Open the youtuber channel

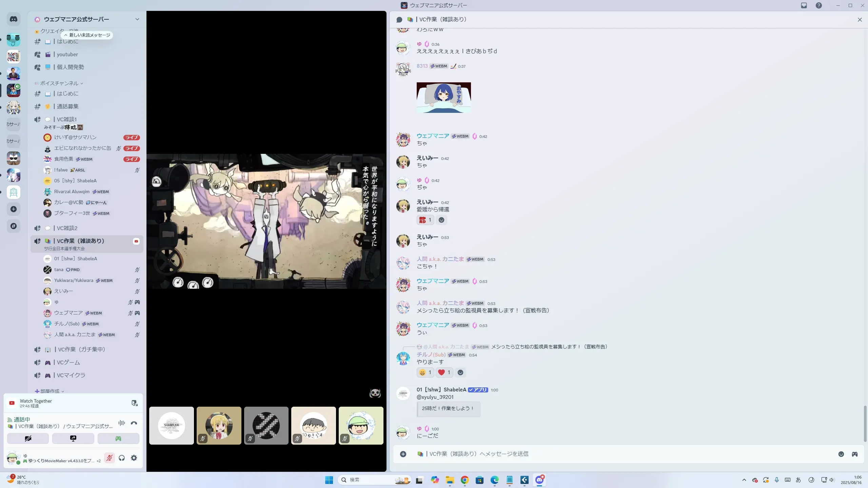tap(67, 55)
